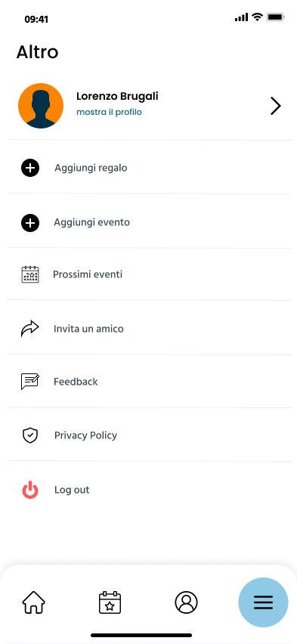The height and width of the screenshot is (644, 297).
Task: Click the mostra il profilo link
Action: point(110,112)
